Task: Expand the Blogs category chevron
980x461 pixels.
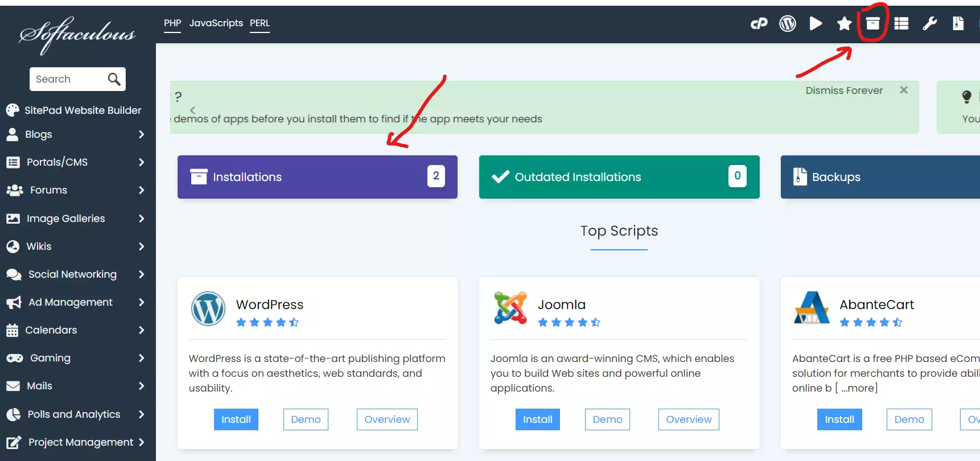Action: click(141, 134)
